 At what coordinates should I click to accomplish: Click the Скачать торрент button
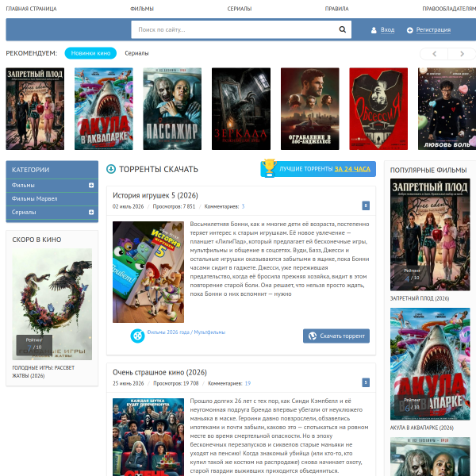(336, 336)
